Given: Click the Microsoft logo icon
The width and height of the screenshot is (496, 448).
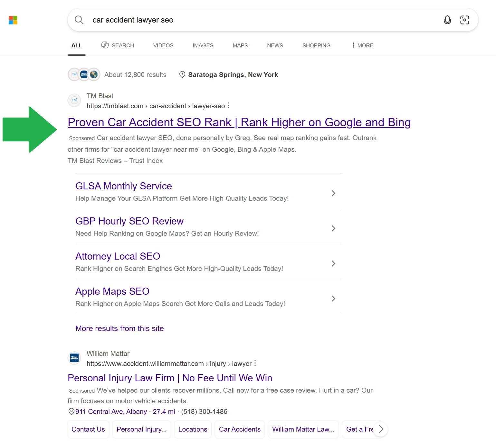Looking at the screenshot, I should (x=13, y=20).
